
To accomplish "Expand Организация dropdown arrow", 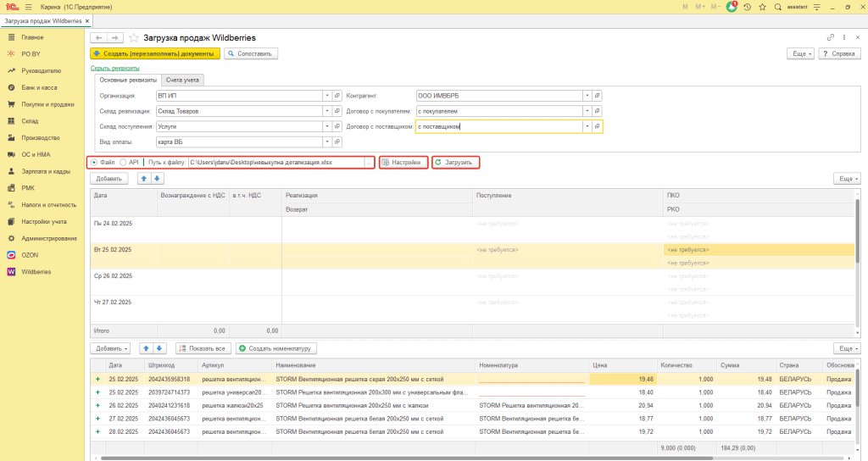I will (x=327, y=96).
